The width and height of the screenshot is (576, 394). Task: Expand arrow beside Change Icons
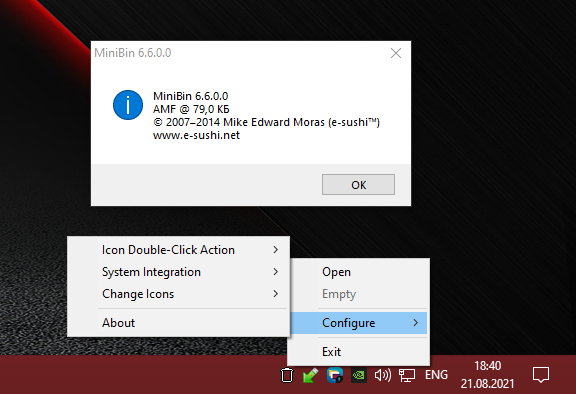[x=276, y=294]
